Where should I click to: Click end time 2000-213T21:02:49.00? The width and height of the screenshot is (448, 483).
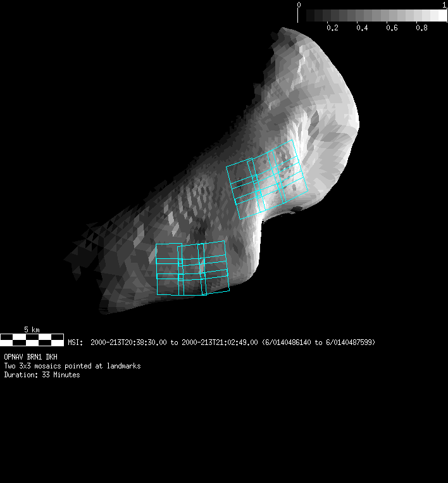pyautogui.click(x=220, y=342)
